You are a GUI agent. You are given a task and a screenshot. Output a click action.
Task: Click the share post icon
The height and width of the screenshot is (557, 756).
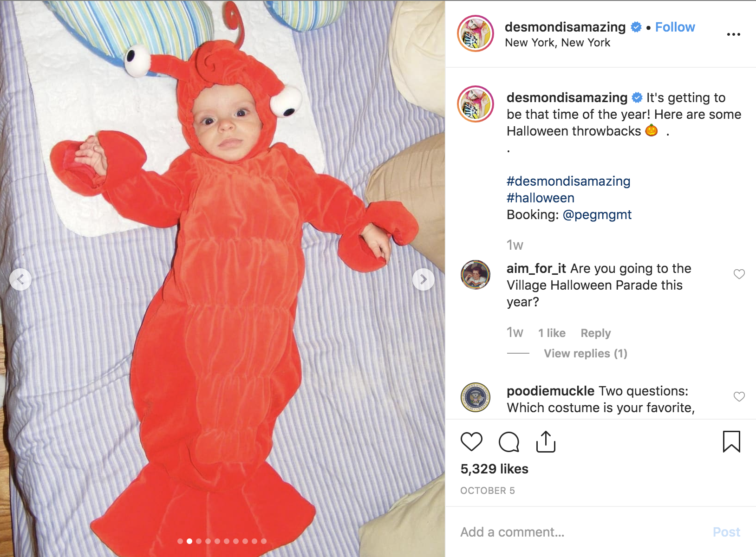click(x=546, y=441)
